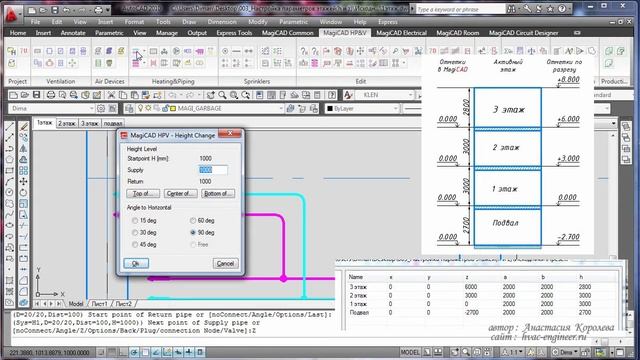Select the Fillet modify tool
This screenshot has width=640, height=360.
(x=24, y=292)
